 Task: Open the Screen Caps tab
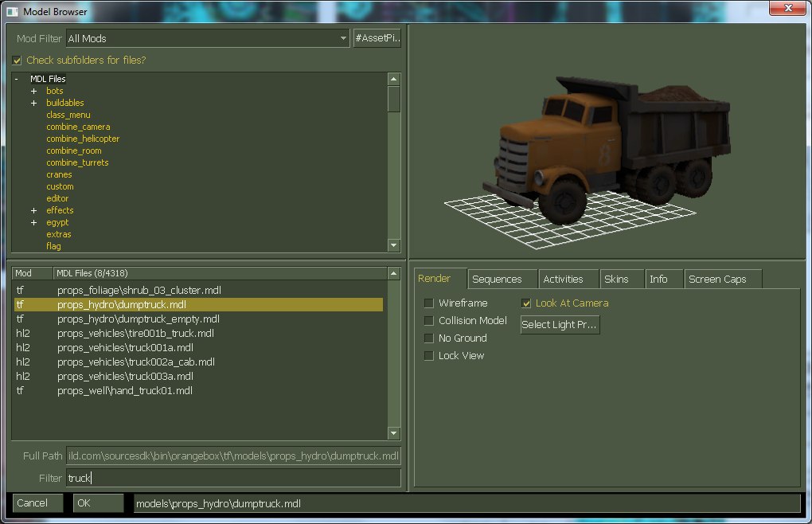point(722,279)
